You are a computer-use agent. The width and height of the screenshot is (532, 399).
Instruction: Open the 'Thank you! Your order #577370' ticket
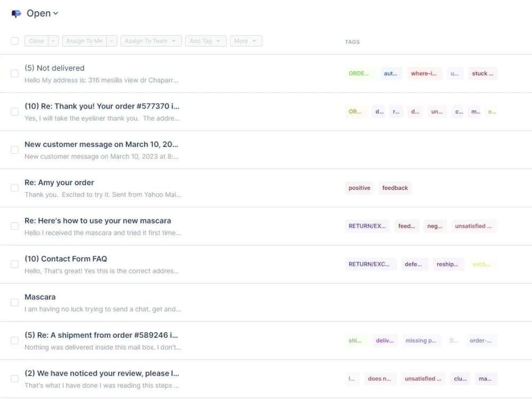[x=102, y=106]
